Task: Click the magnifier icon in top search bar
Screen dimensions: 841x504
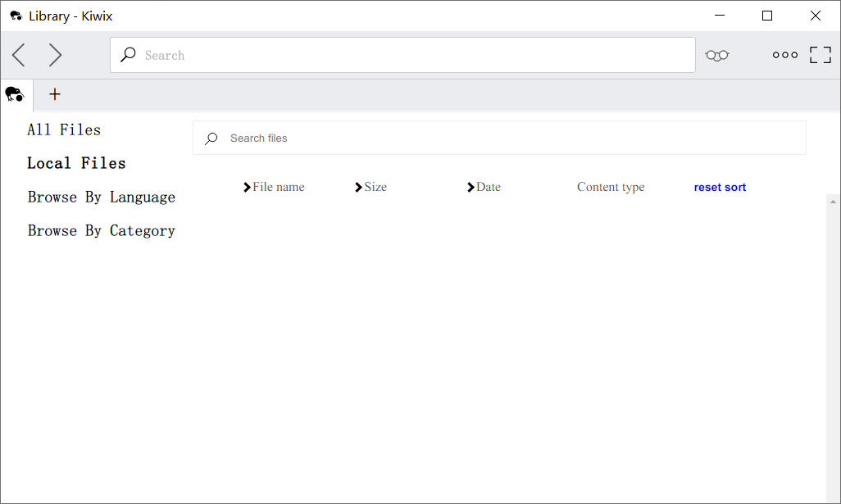Action: [x=128, y=55]
